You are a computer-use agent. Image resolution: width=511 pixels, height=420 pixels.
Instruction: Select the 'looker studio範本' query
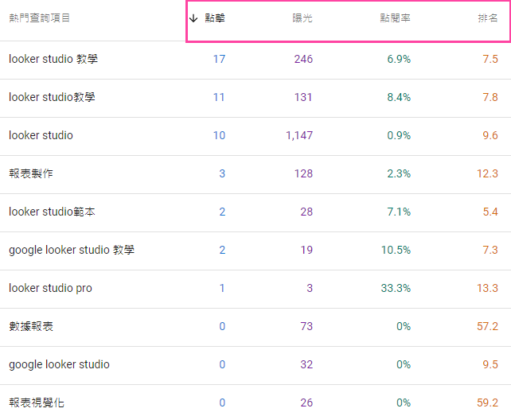click(52, 212)
